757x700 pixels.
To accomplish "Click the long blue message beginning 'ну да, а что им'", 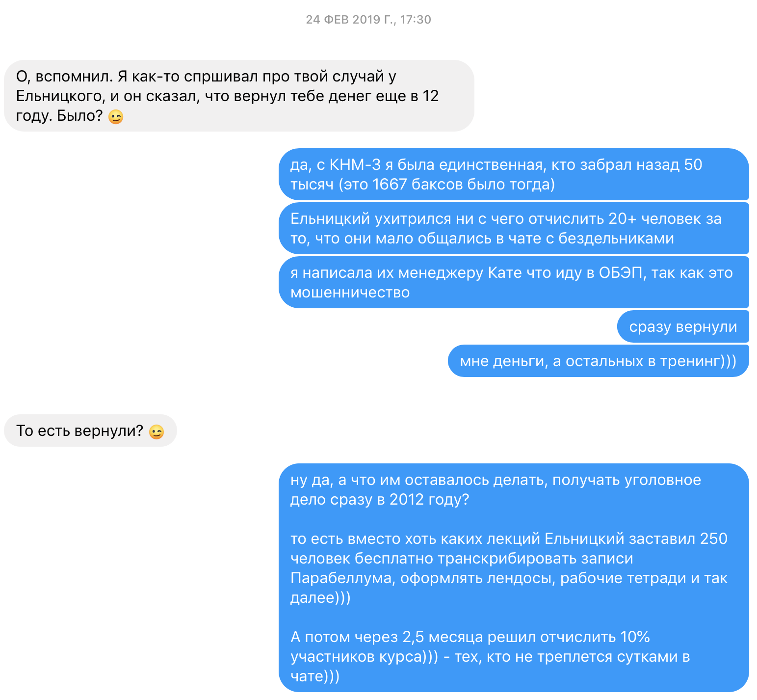I will tap(514, 578).
